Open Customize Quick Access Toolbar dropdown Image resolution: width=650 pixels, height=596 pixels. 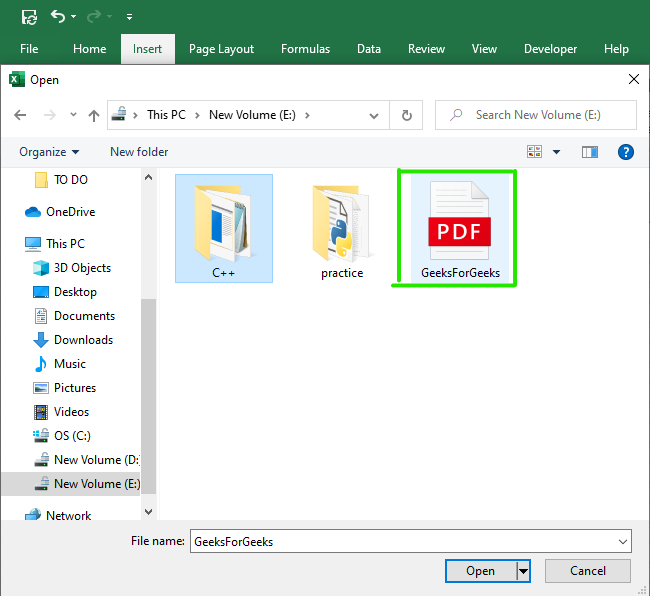(x=129, y=17)
